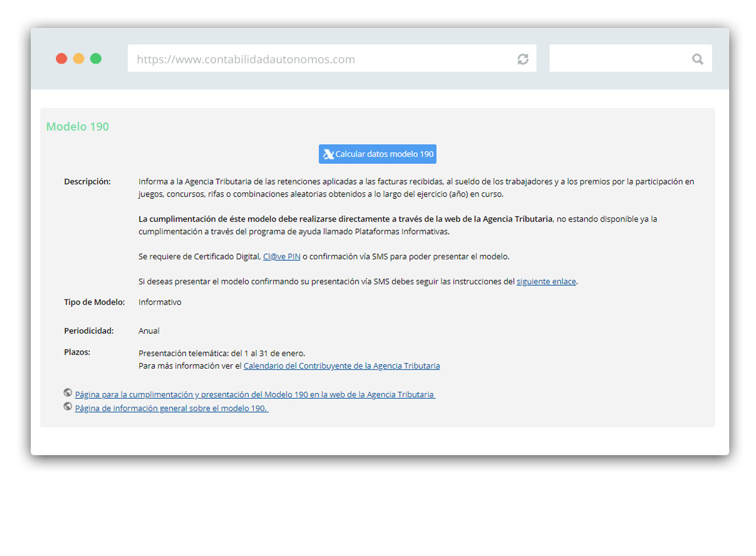
Task: Follow the siguiente enlace link
Action: (x=546, y=282)
